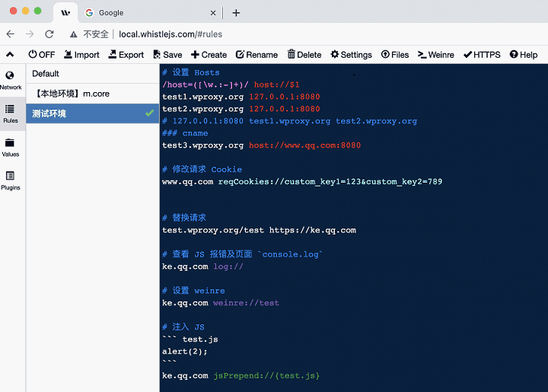The width and height of the screenshot is (548, 392).
Task: Click the Import rules toolbar button
Action: click(x=81, y=55)
